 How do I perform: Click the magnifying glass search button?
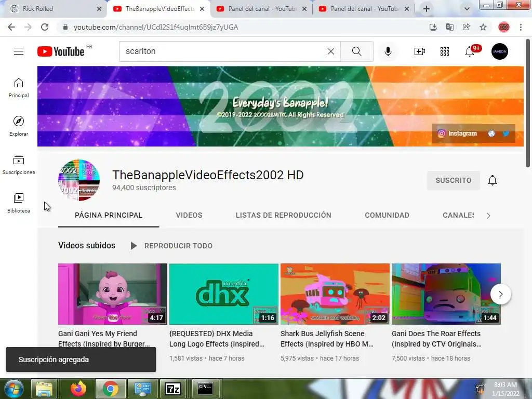click(x=356, y=51)
